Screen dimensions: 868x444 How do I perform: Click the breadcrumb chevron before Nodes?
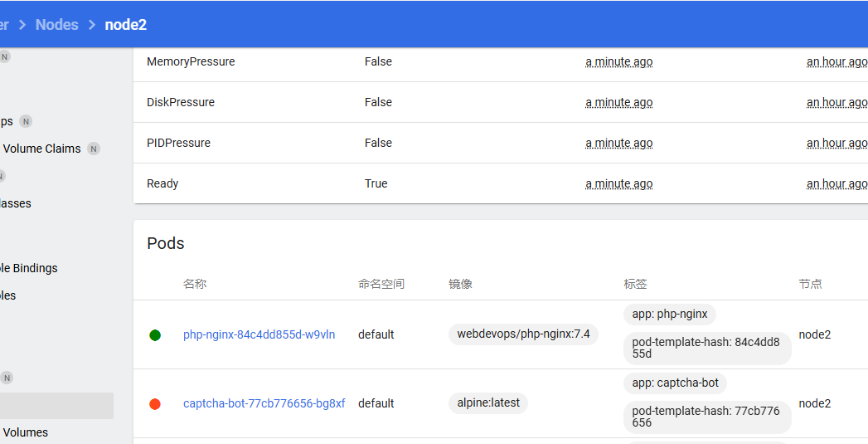coord(22,25)
